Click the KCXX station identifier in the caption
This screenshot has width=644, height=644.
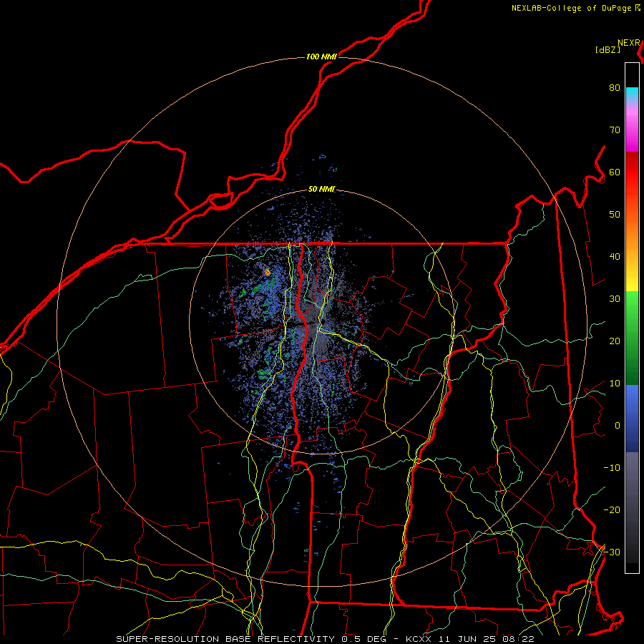coord(418,639)
